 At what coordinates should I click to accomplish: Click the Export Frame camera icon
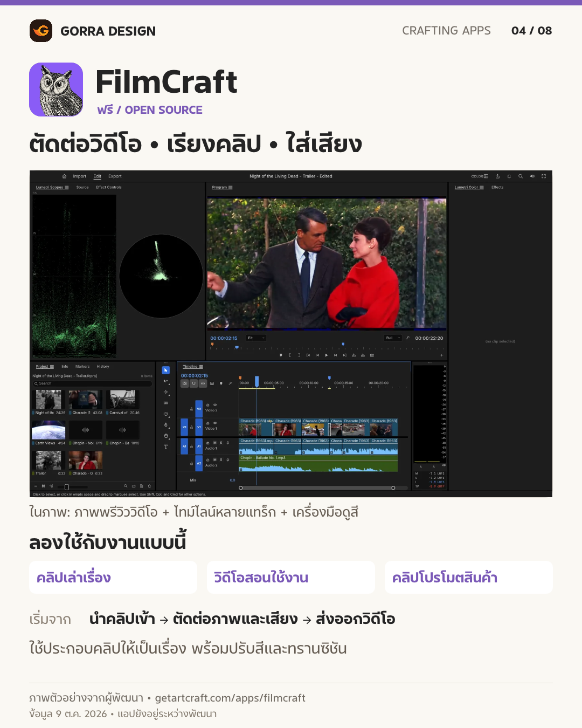point(372,355)
